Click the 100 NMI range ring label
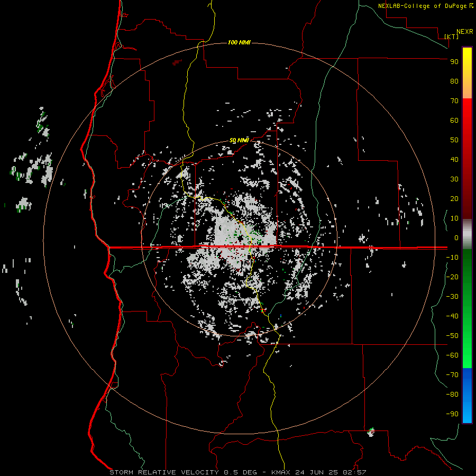The width and height of the screenshot is (476, 476). tap(239, 42)
